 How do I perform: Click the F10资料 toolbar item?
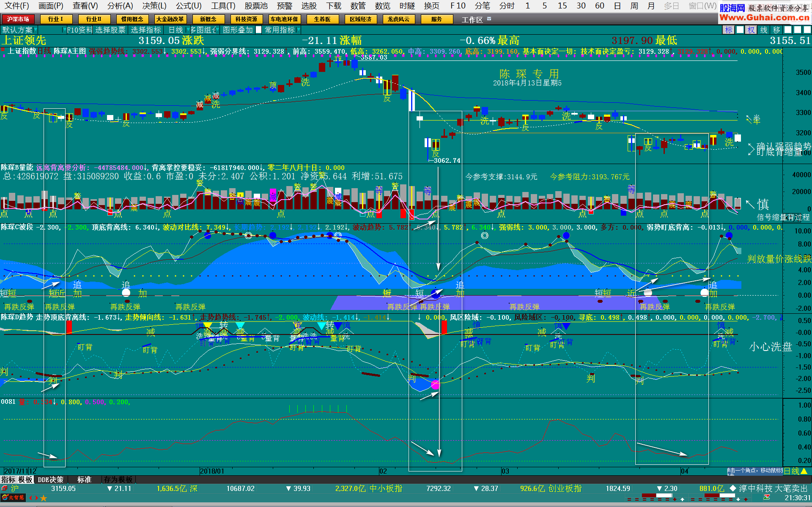coord(79,30)
